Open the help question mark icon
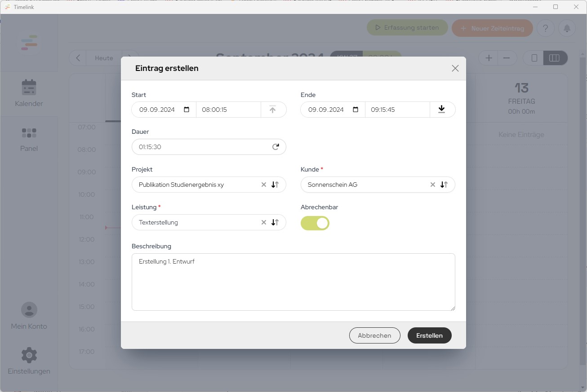Viewport: 587px width, 392px height. (x=545, y=28)
